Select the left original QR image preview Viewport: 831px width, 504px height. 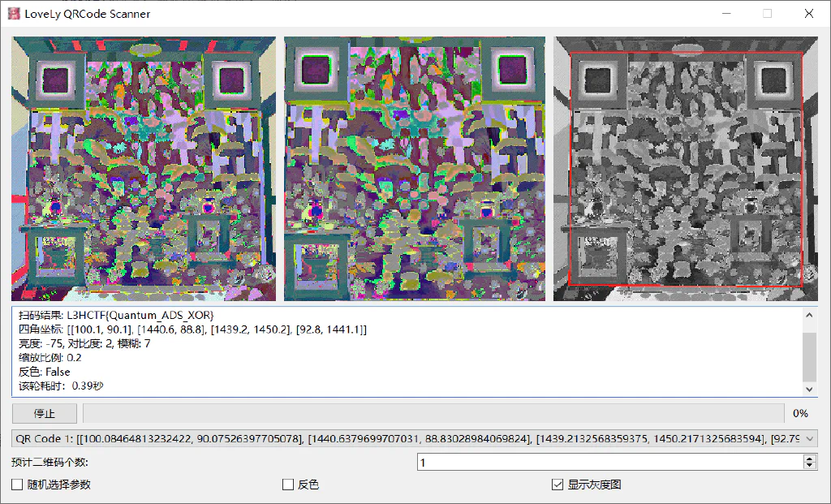click(144, 169)
